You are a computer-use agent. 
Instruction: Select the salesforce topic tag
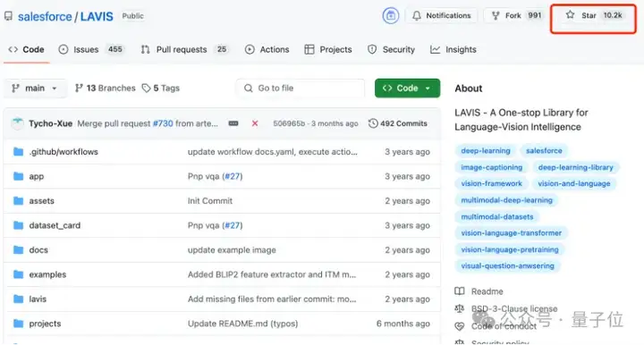click(x=544, y=151)
